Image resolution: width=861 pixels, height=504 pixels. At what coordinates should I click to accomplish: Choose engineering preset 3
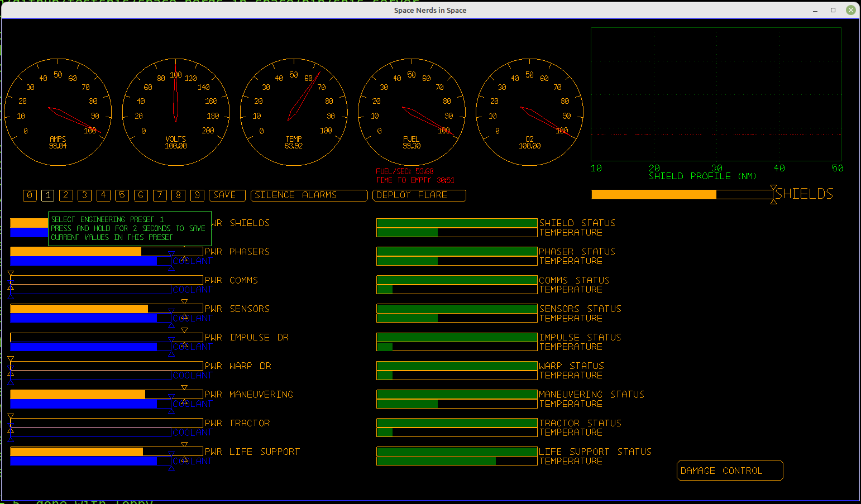pyautogui.click(x=85, y=195)
